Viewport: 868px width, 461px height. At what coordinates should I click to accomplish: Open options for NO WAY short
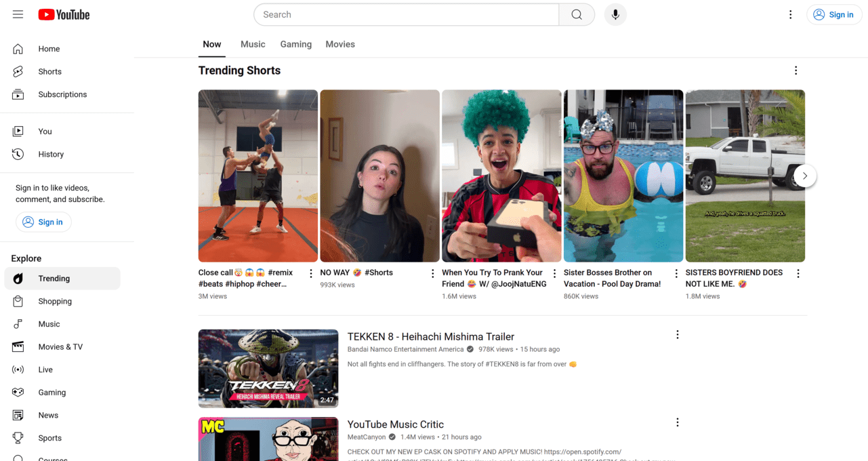tap(432, 274)
